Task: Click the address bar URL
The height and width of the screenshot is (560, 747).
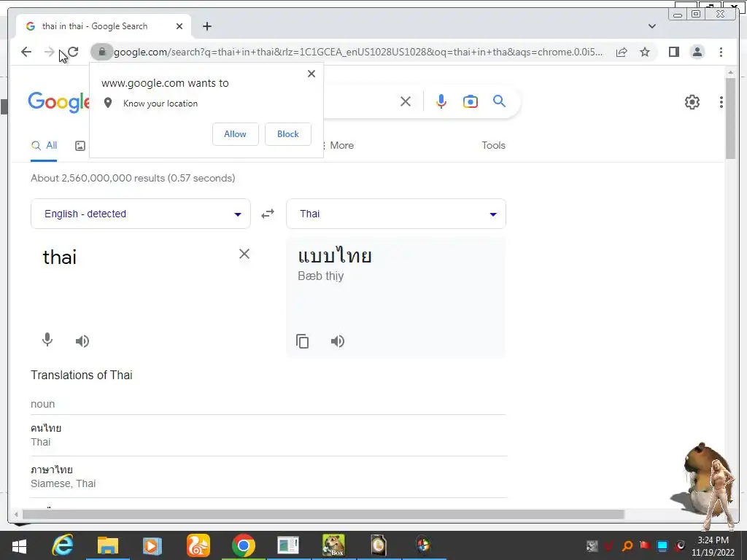Action: pyautogui.click(x=358, y=52)
